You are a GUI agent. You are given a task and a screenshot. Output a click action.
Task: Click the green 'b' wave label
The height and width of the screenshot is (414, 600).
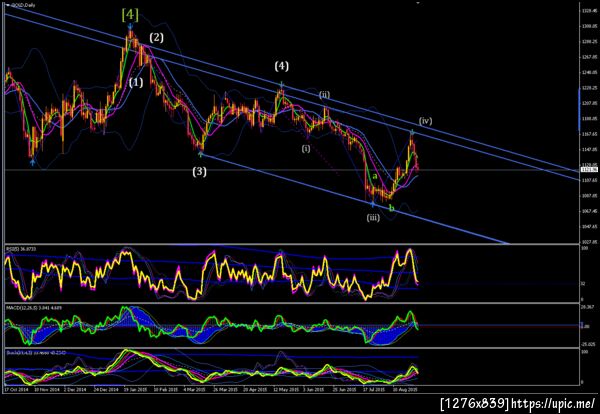(x=391, y=208)
